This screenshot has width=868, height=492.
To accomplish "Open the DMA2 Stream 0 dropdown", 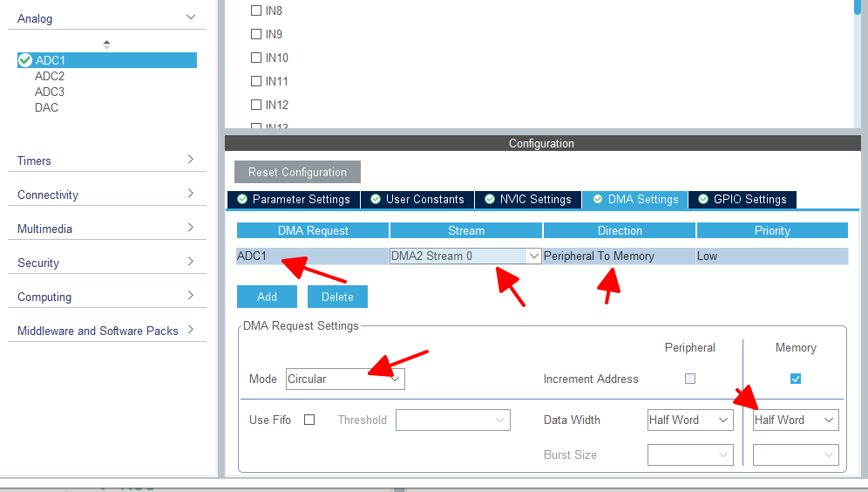I will (x=465, y=256).
